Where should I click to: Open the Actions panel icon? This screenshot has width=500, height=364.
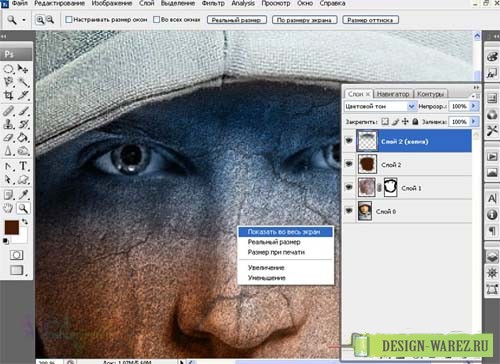[492, 156]
